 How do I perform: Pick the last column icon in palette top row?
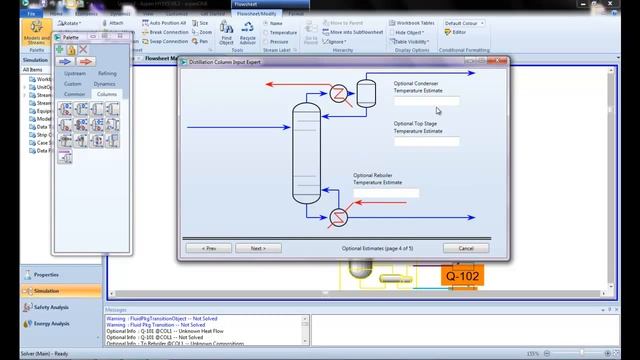click(113, 109)
